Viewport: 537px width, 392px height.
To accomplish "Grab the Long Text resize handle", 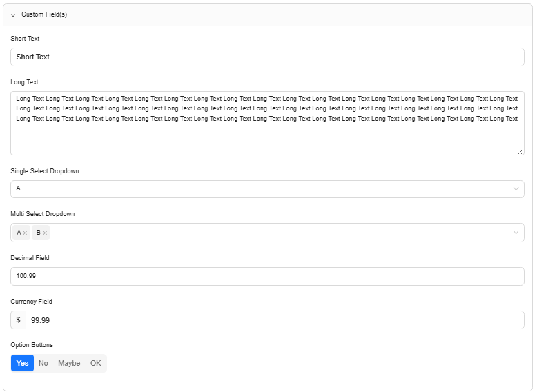I will point(520,151).
